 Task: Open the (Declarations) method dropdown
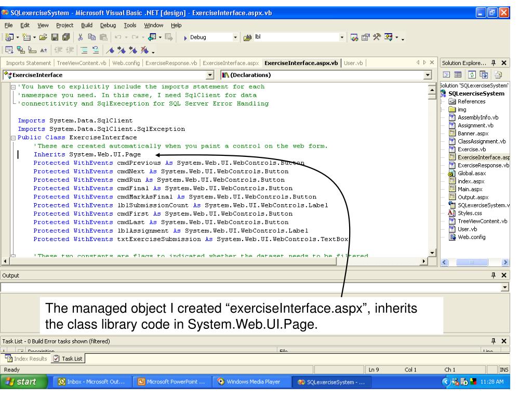pyautogui.click(x=428, y=75)
